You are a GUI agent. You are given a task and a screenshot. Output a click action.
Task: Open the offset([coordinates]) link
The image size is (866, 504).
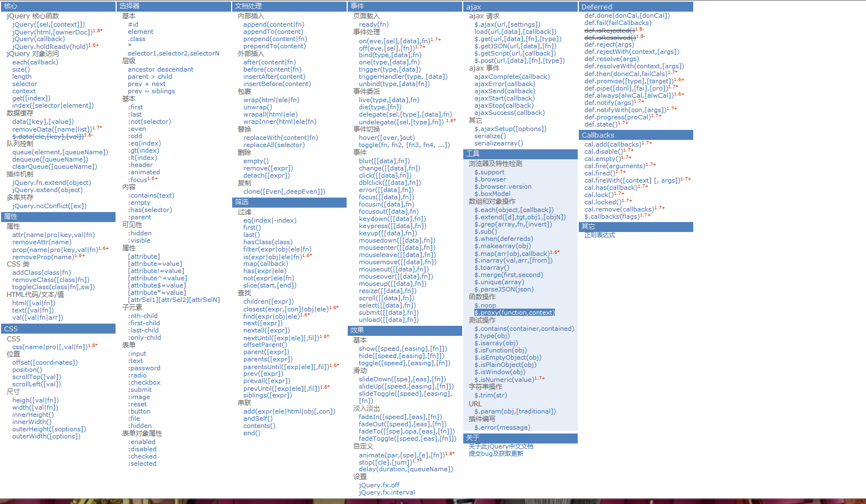click(x=45, y=362)
